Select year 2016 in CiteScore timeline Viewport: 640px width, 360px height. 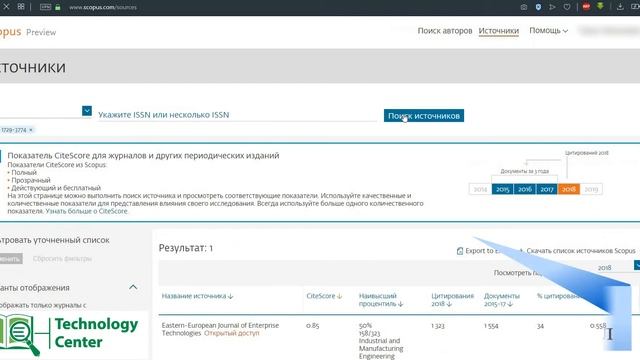(524, 189)
